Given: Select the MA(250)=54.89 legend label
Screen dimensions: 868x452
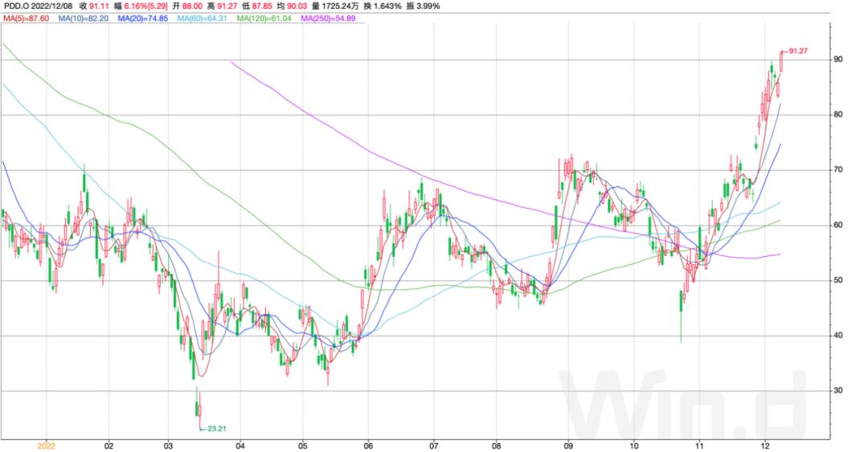Looking at the screenshot, I should 328,18.
